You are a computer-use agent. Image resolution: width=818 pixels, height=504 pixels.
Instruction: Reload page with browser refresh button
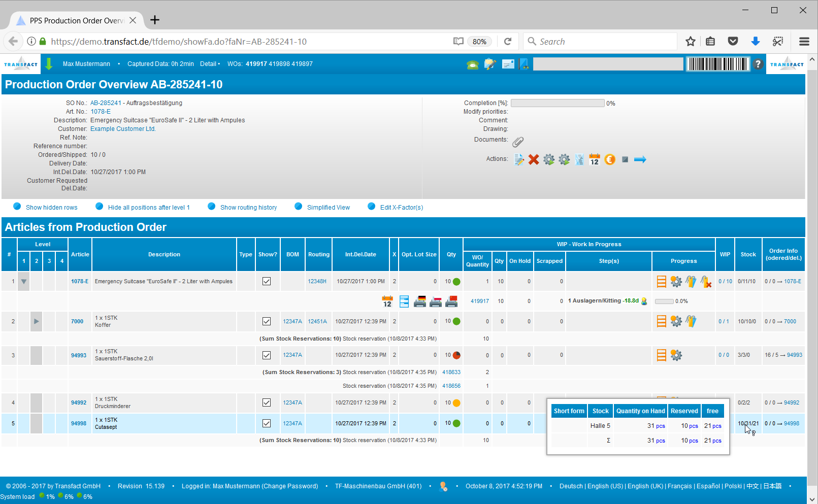tap(507, 42)
